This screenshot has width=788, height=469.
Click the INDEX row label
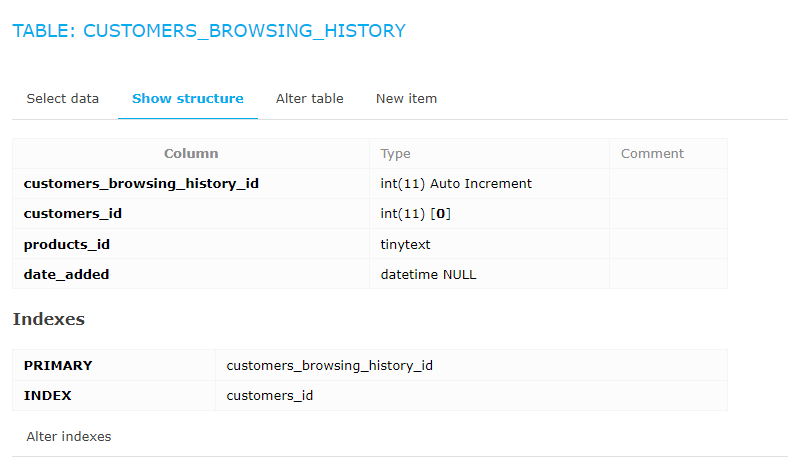pyautogui.click(x=48, y=396)
